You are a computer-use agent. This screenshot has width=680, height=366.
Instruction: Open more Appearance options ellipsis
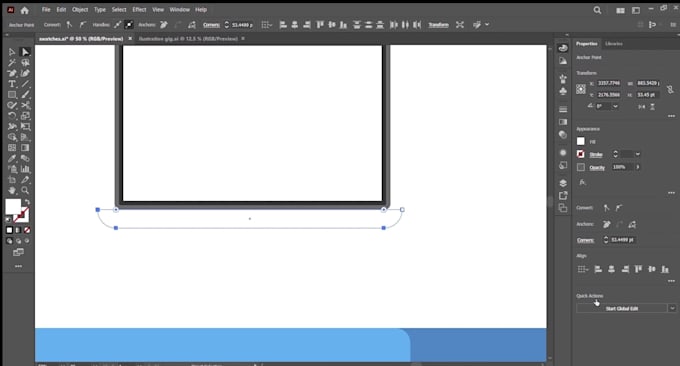point(671,193)
